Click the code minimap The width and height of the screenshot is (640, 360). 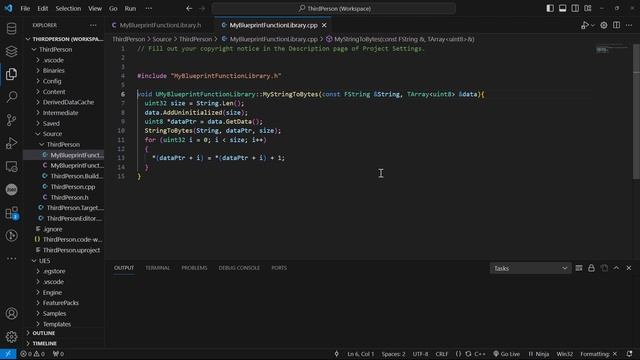[612, 50]
